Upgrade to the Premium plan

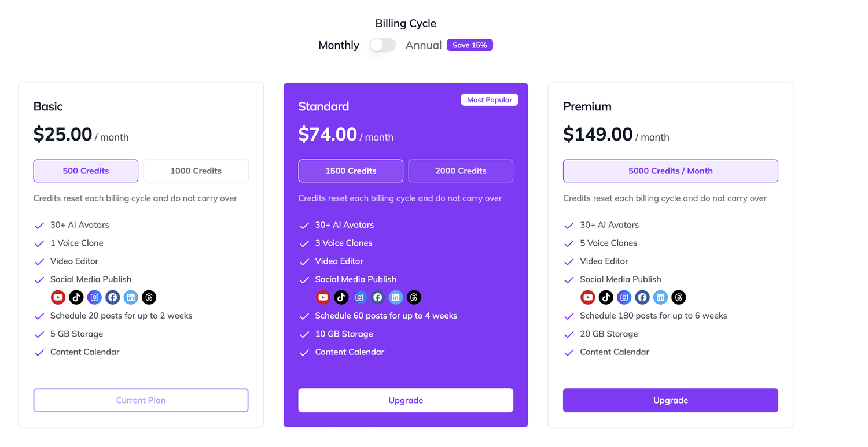[670, 400]
